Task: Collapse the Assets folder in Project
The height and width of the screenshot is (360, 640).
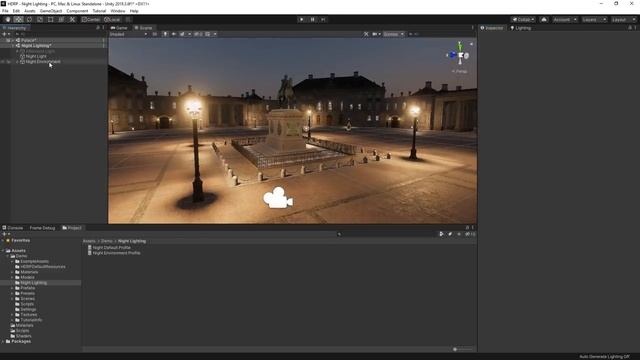Action: (3, 251)
